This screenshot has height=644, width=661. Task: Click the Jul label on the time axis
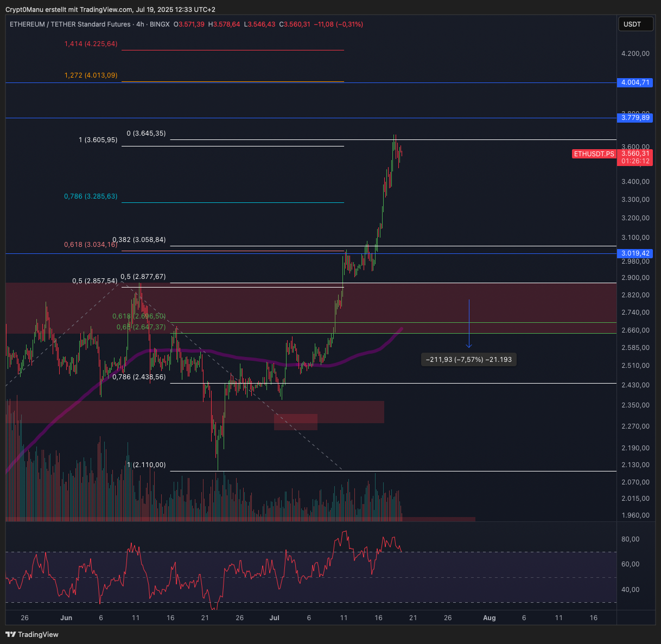275,617
